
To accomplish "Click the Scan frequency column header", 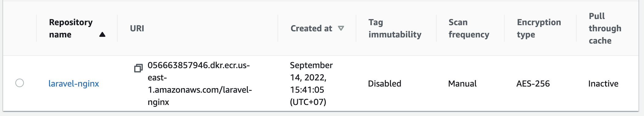I will tap(469, 28).
